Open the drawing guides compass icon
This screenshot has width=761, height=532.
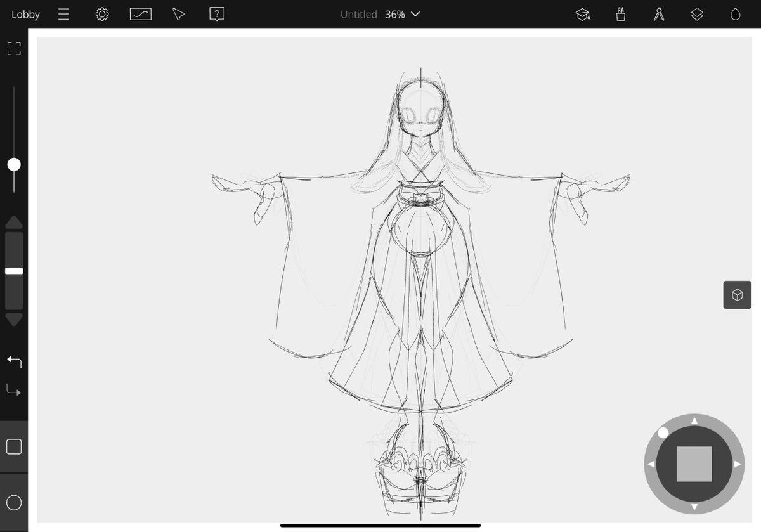659,14
